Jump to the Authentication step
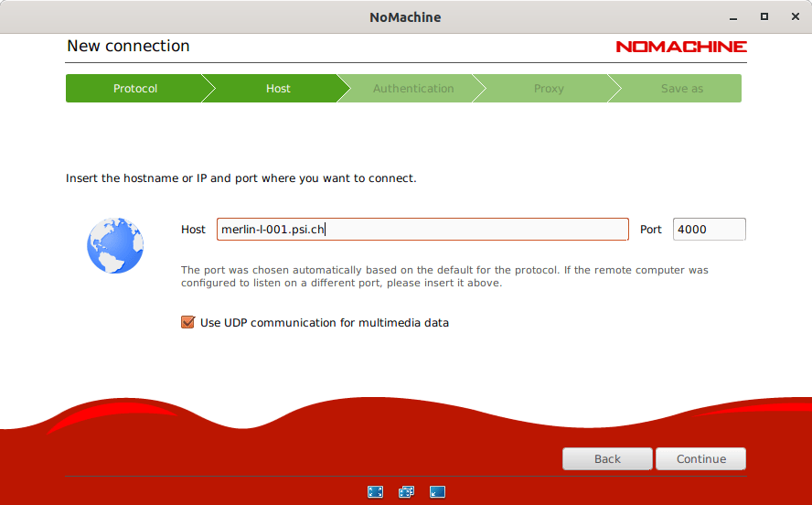Screen dimensions: 812x505 [413, 89]
